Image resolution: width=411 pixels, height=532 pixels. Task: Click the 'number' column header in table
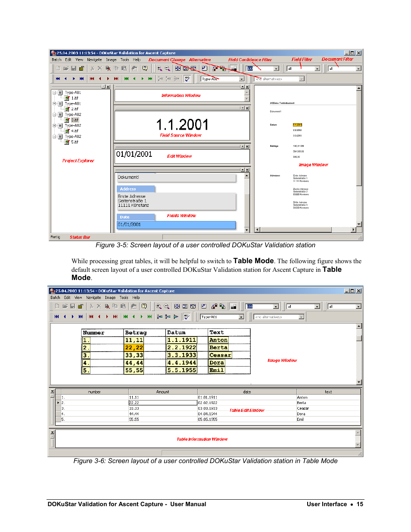tap(94, 392)
